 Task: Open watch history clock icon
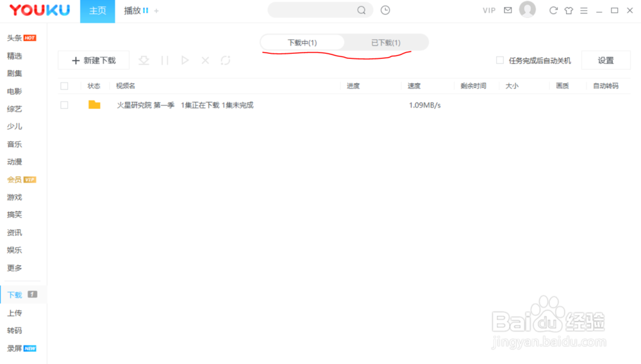385,10
